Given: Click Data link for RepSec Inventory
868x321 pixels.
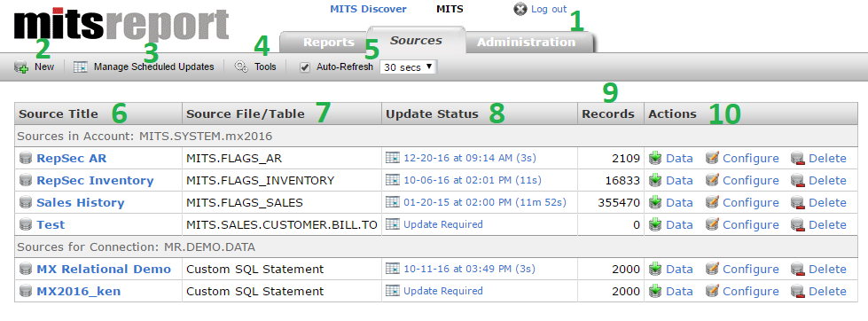Looking at the screenshot, I should [679, 180].
